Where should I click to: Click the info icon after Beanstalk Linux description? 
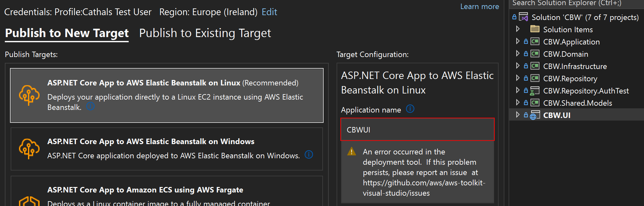coord(90,106)
